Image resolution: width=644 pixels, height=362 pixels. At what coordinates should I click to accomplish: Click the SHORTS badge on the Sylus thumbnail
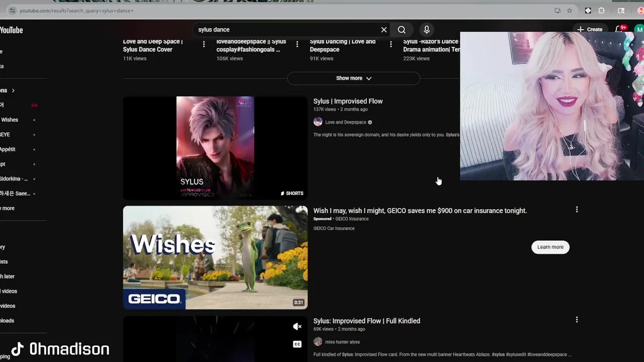(x=292, y=193)
